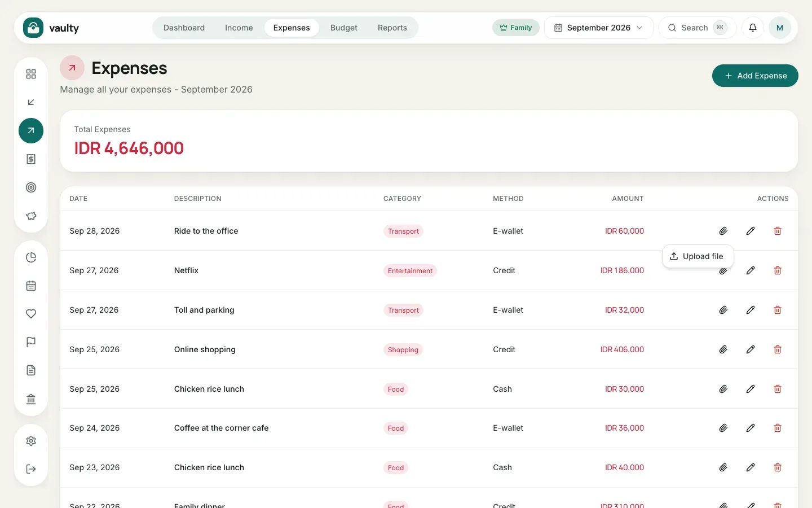This screenshot has width=812, height=508.
Task: Click the Transport tag on Ride to the office
Action: [x=403, y=231]
